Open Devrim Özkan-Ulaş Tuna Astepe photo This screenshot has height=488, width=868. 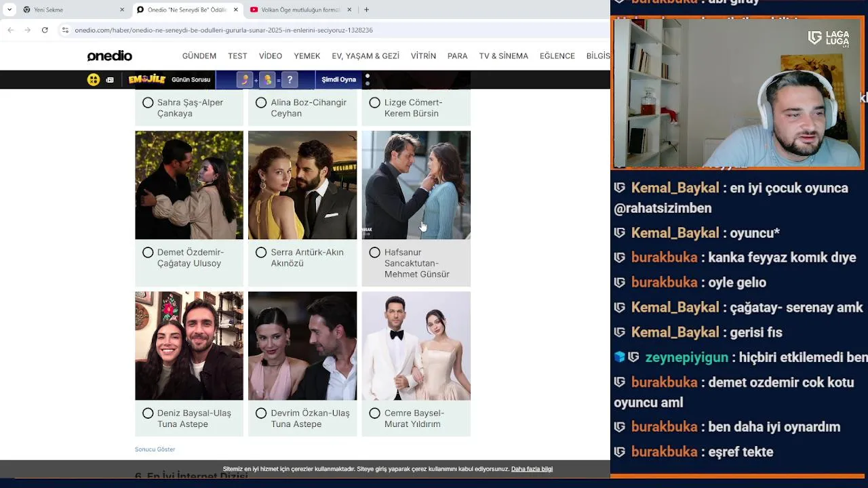[x=302, y=346]
